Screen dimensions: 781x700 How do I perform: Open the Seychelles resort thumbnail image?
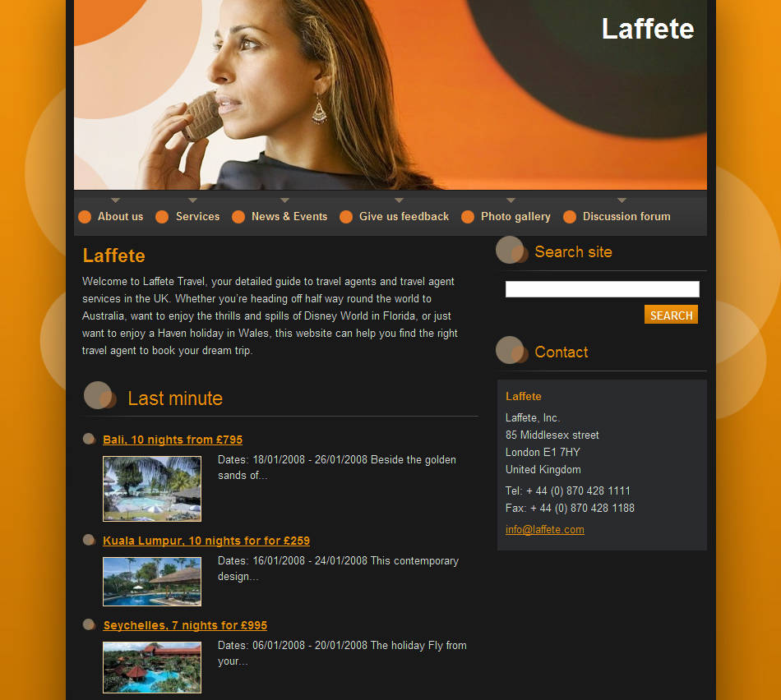(152, 667)
